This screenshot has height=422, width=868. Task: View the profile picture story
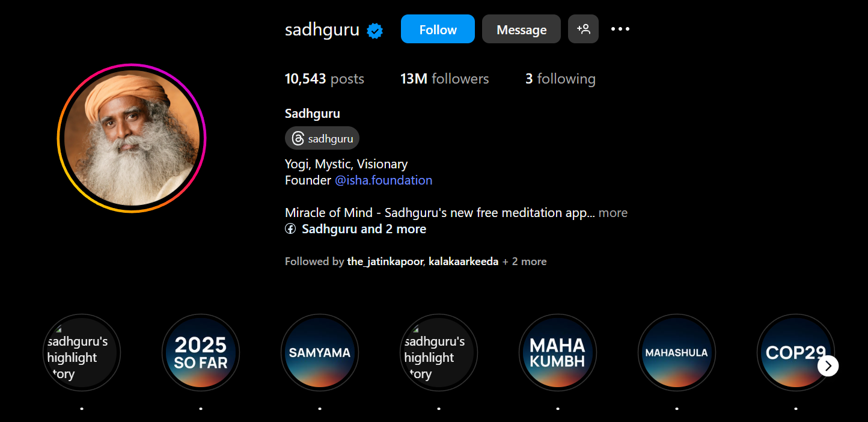click(x=132, y=138)
